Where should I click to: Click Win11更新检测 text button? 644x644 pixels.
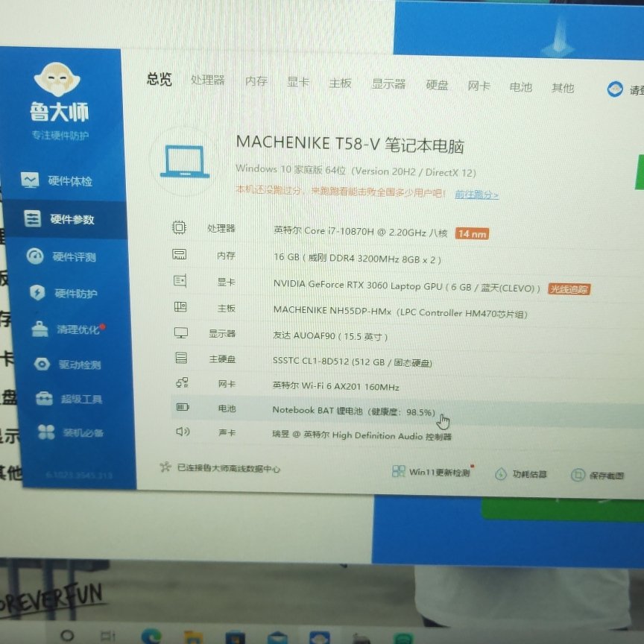point(439,472)
